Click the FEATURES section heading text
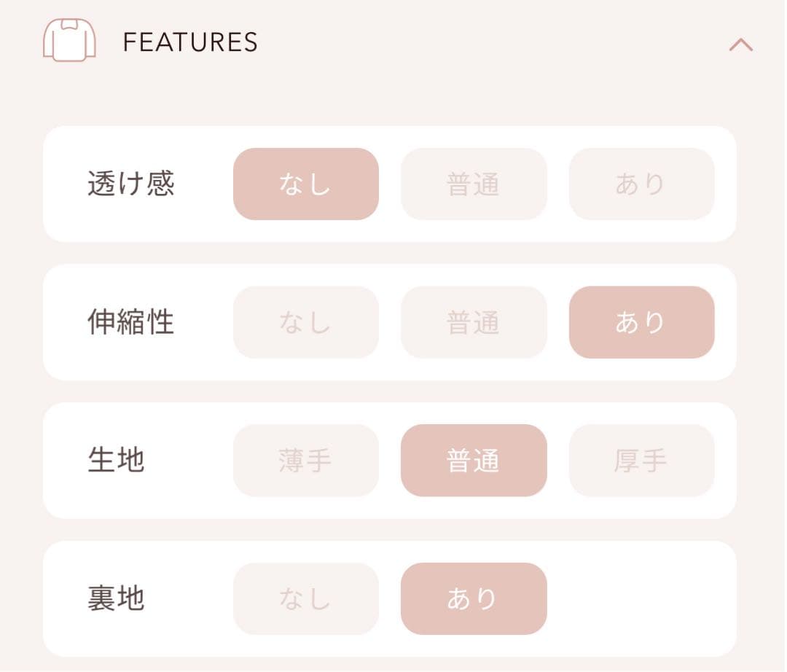787x672 pixels. [x=189, y=42]
